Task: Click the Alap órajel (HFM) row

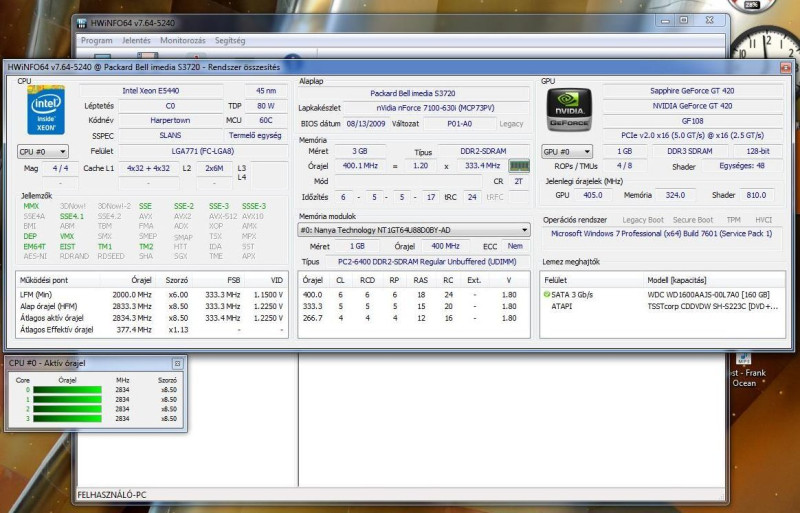Action: [x=152, y=306]
